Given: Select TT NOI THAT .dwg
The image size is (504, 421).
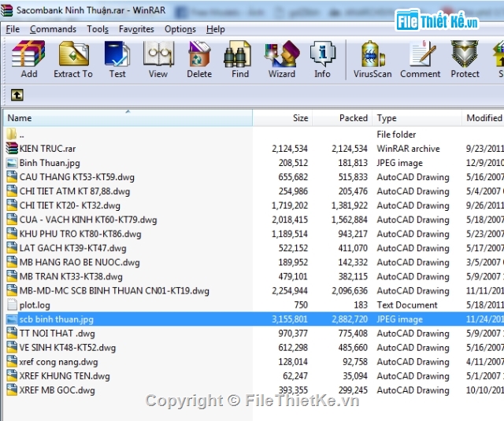Looking at the screenshot, I should 57,334.
